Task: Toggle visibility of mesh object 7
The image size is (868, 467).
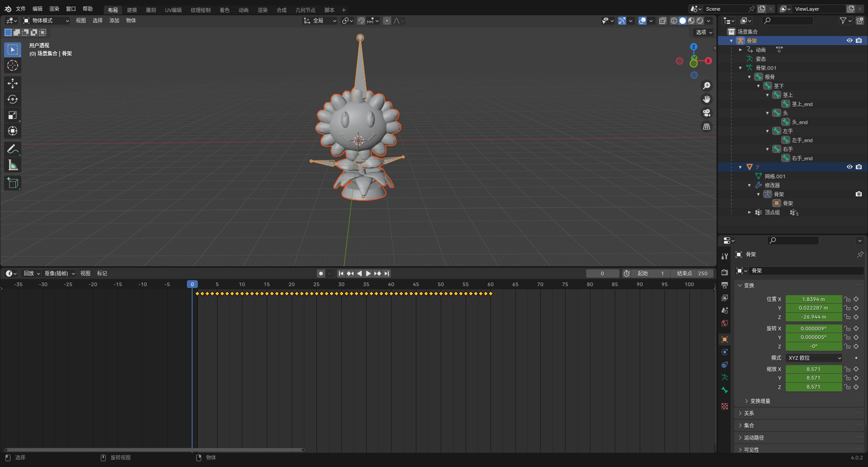Action: click(849, 167)
